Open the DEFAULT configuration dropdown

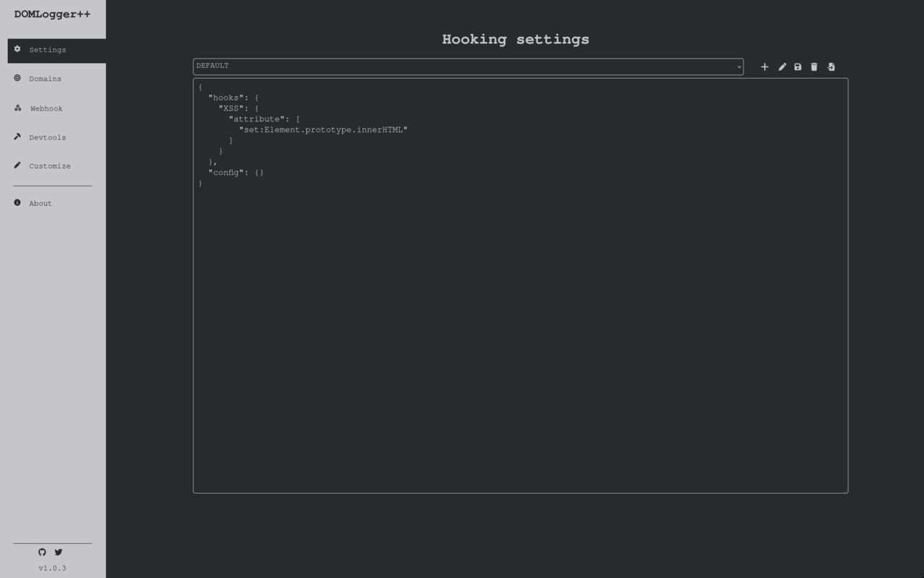pos(467,66)
